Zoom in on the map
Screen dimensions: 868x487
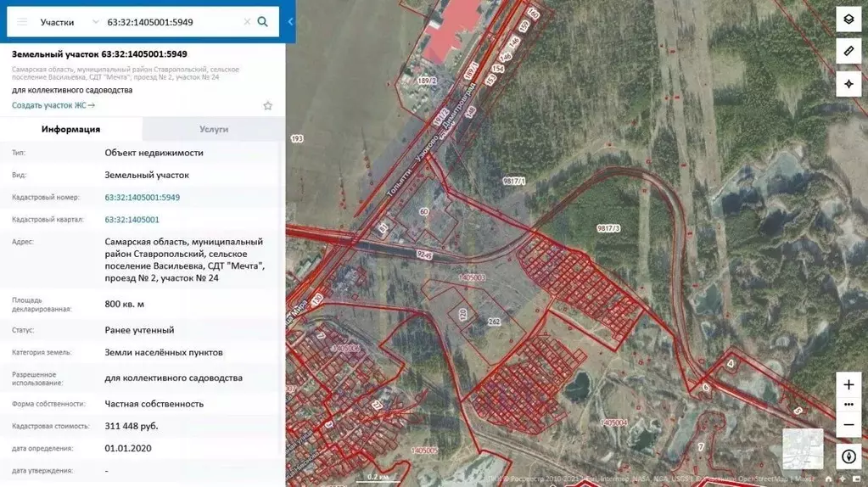point(848,384)
